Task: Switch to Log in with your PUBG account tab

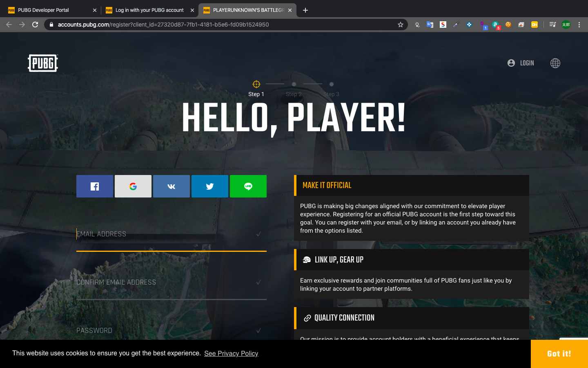Action: 149,10
